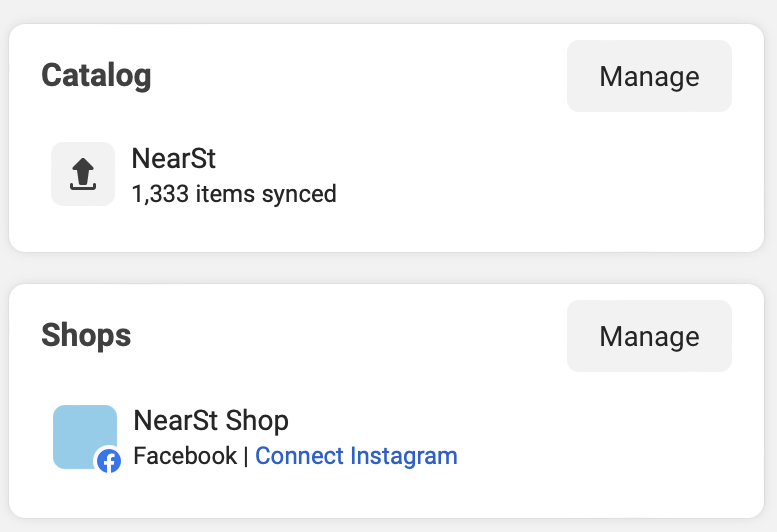Click the arrow in the catalog upload icon
Viewport: 777px width, 532px height.
(83, 170)
